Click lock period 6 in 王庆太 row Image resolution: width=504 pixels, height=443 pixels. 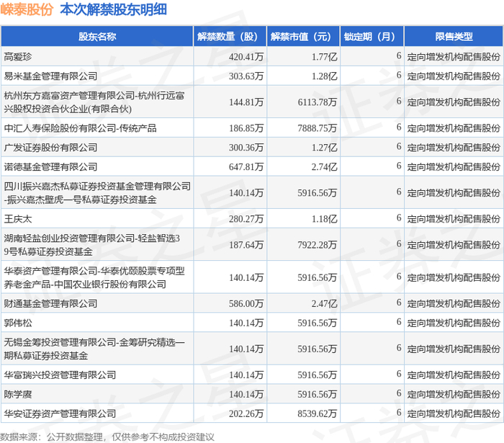click(x=399, y=218)
